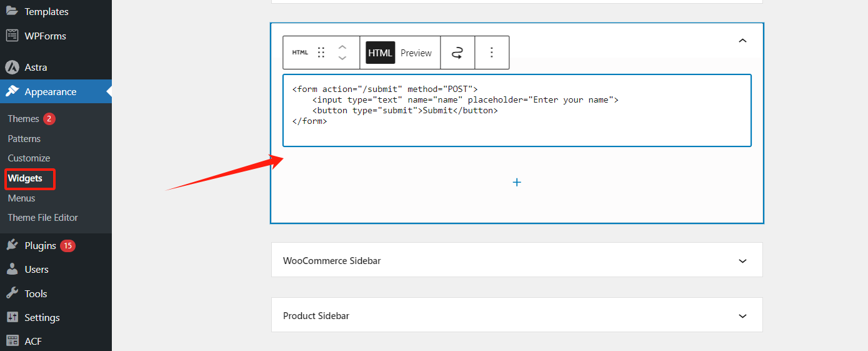Expand the Product Sidebar panel
The height and width of the screenshot is (351, 868).
tap(742, 316)
